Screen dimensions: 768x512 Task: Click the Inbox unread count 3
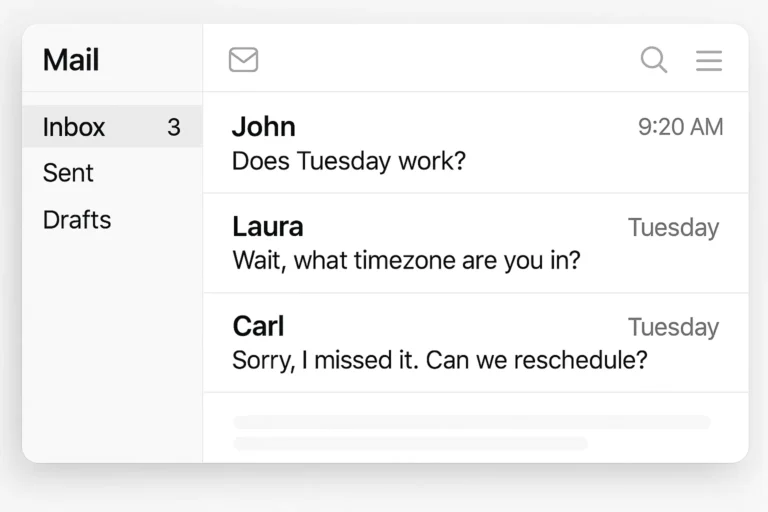(x=174, y=127)
